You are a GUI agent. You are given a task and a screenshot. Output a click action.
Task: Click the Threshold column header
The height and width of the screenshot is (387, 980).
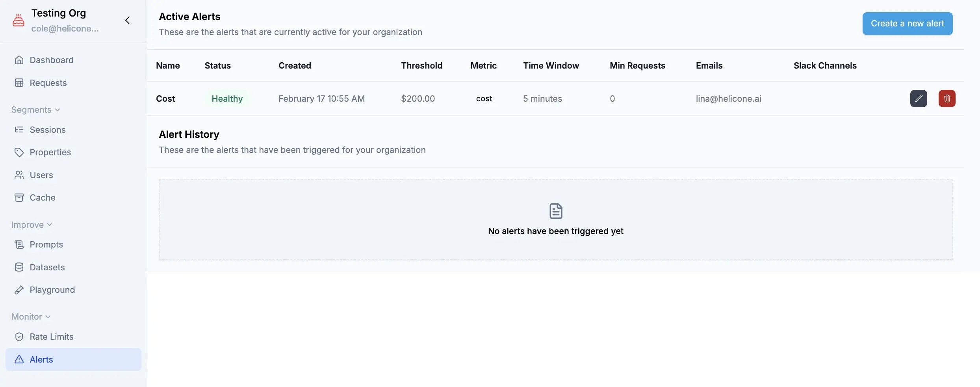tap(421, 65)
